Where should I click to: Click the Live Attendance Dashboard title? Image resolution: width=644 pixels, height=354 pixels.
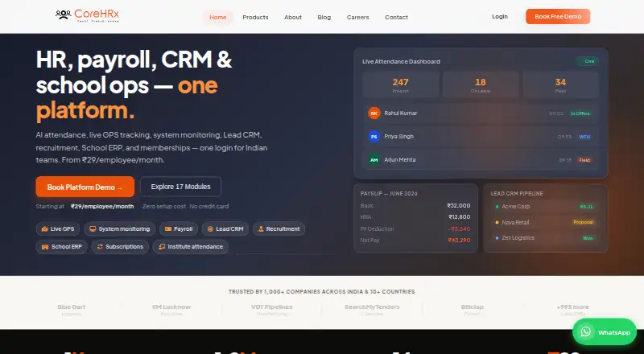click(401, 61)
